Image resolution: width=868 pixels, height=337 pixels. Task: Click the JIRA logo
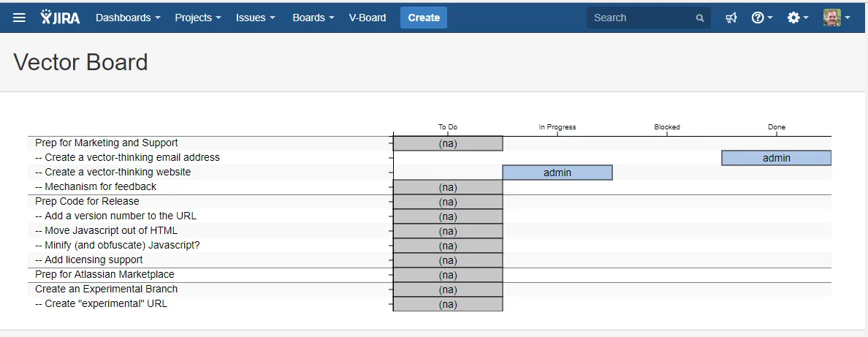(x=61, y=18)
